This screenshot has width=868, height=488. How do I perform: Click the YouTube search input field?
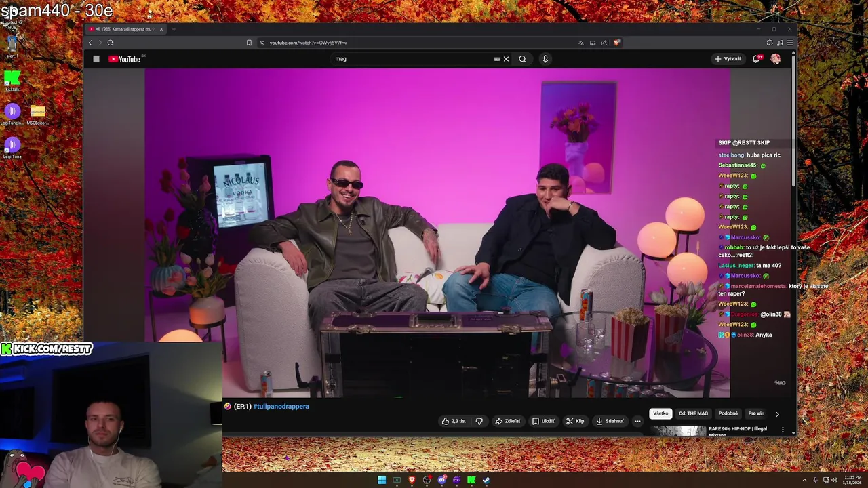pos(414,59)
